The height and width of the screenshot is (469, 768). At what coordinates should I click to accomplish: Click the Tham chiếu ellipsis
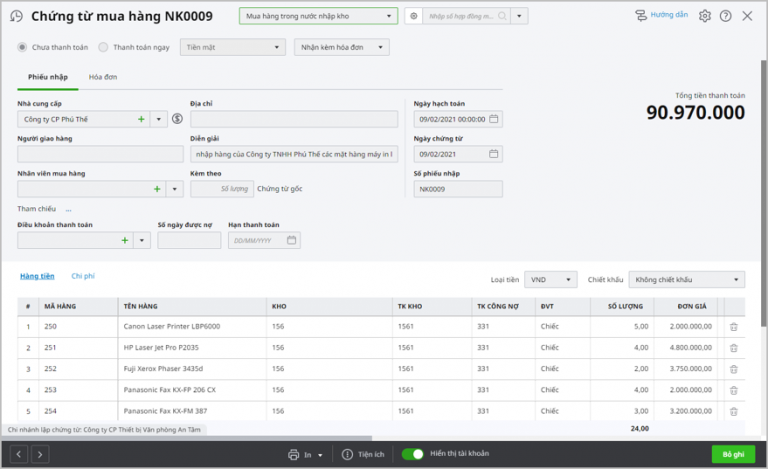(69, 209)
